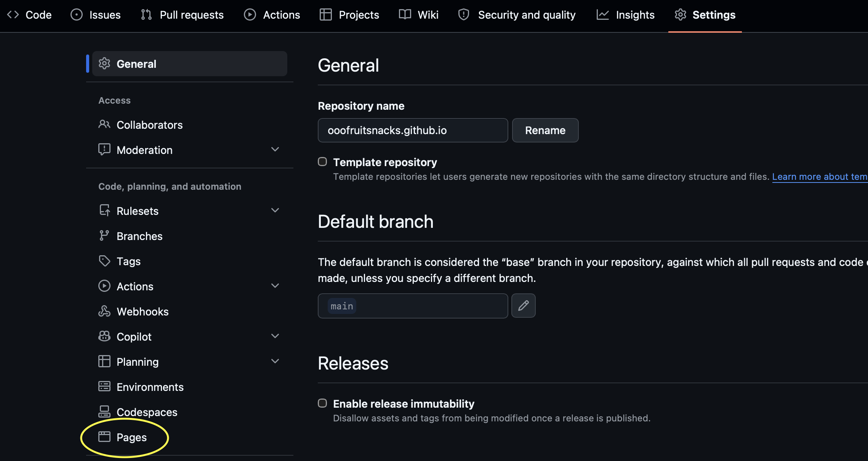Expand the Copilot settings chevron

275,336
